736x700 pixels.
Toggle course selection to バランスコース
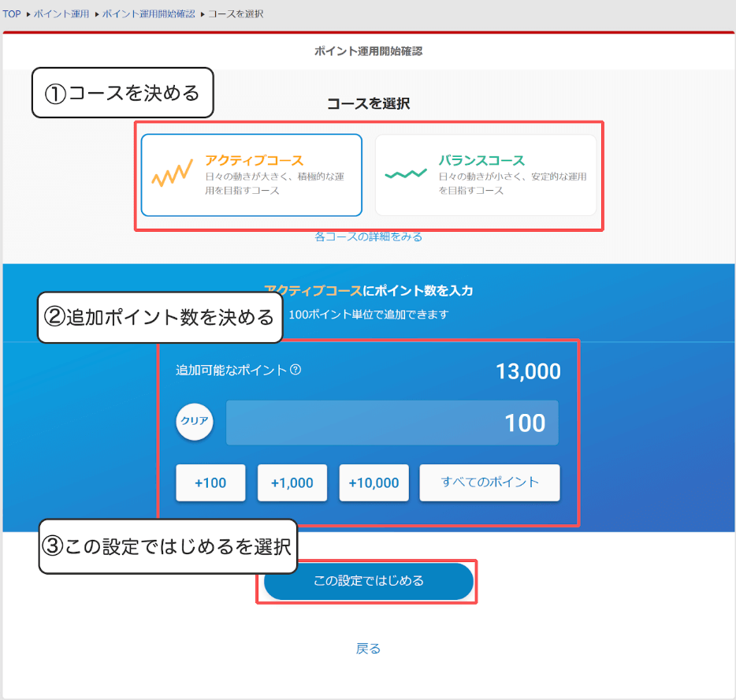tap(487, 174)
